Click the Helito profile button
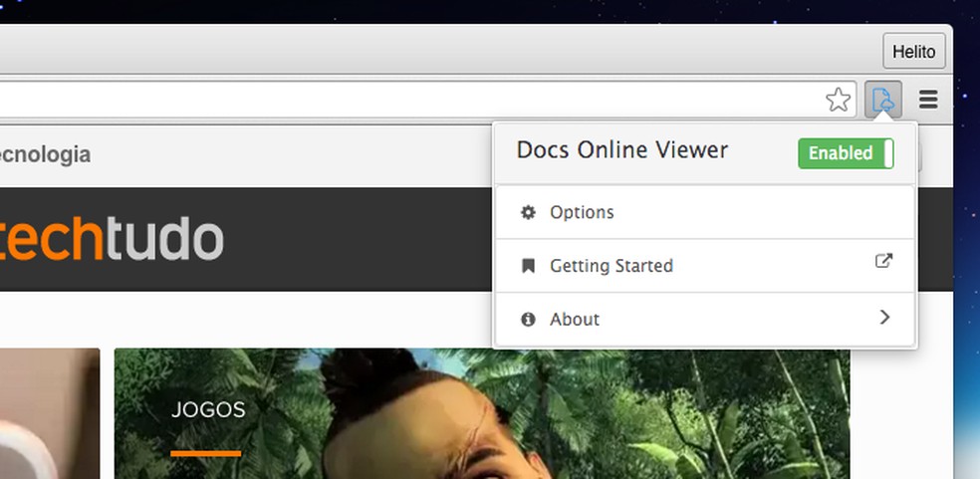 coord(913,51)
